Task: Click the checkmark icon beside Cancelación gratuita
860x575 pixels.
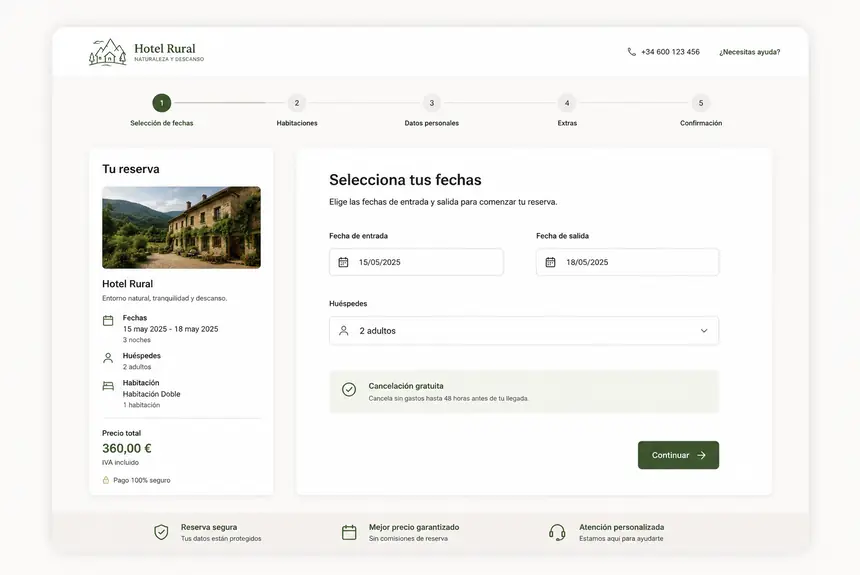Action: (349, 390)
